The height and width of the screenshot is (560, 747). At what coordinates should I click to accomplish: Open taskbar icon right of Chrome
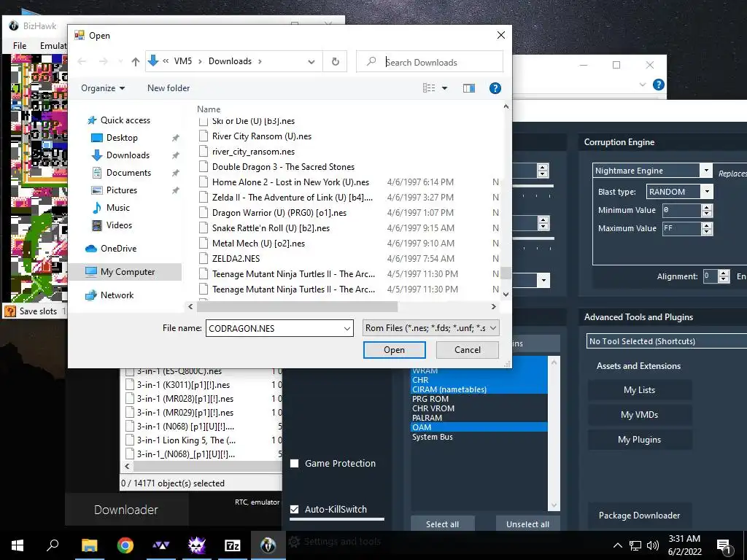161,545
